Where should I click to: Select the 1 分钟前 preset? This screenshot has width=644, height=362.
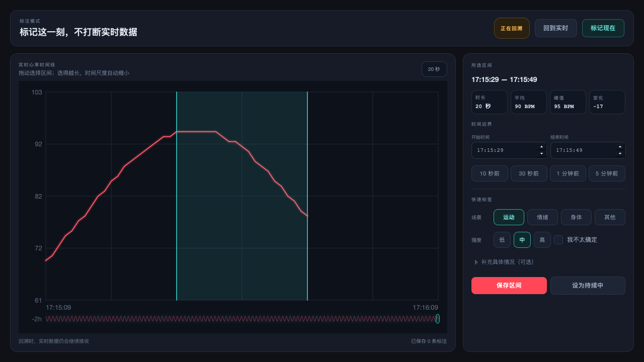pyautogui.click(x=568, y=173)
